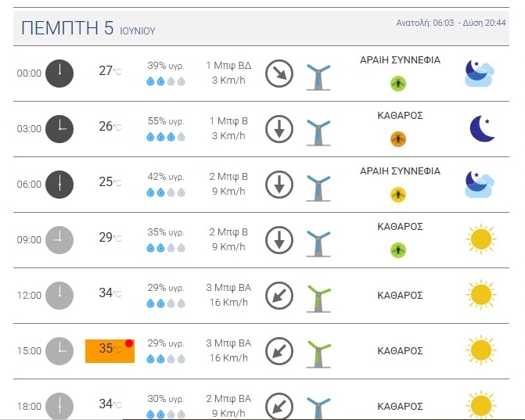Click the sunrise and sunset times text
This screenshot has height=420, width=525.
[451, 23]
